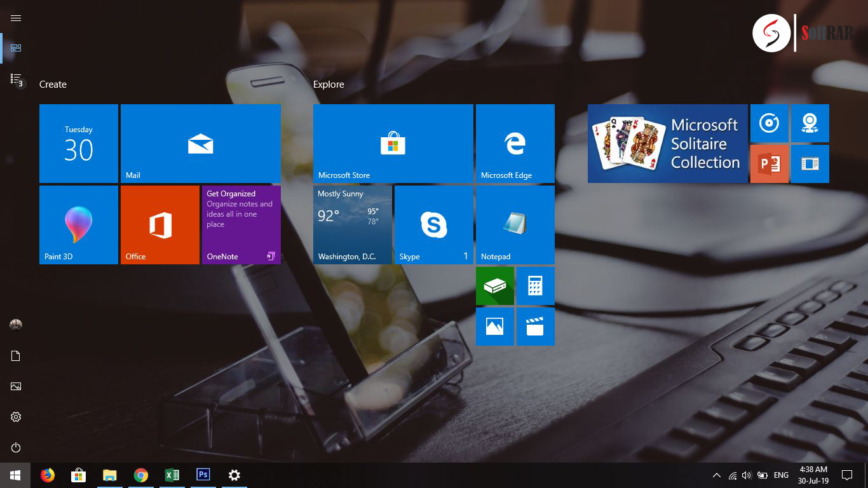Open the Calendar tile showing Tuesday 30
The height and width of the screenshot is (488, 868).
[x=79, y=144]
